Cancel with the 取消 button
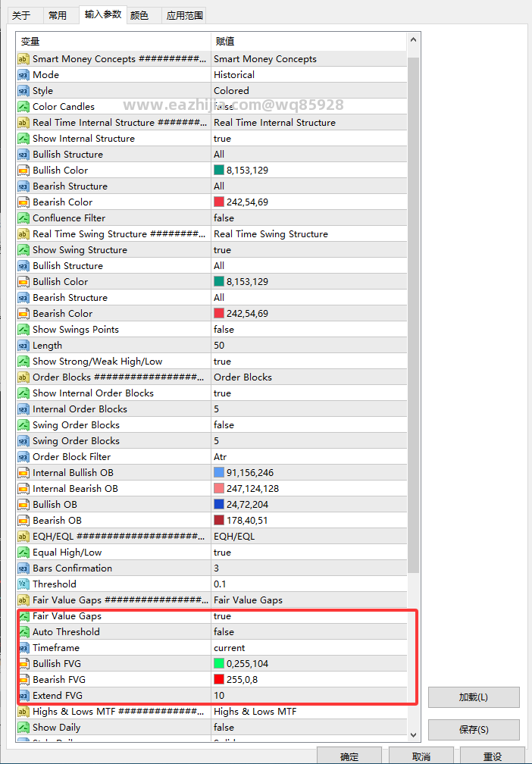 (421, 756)
